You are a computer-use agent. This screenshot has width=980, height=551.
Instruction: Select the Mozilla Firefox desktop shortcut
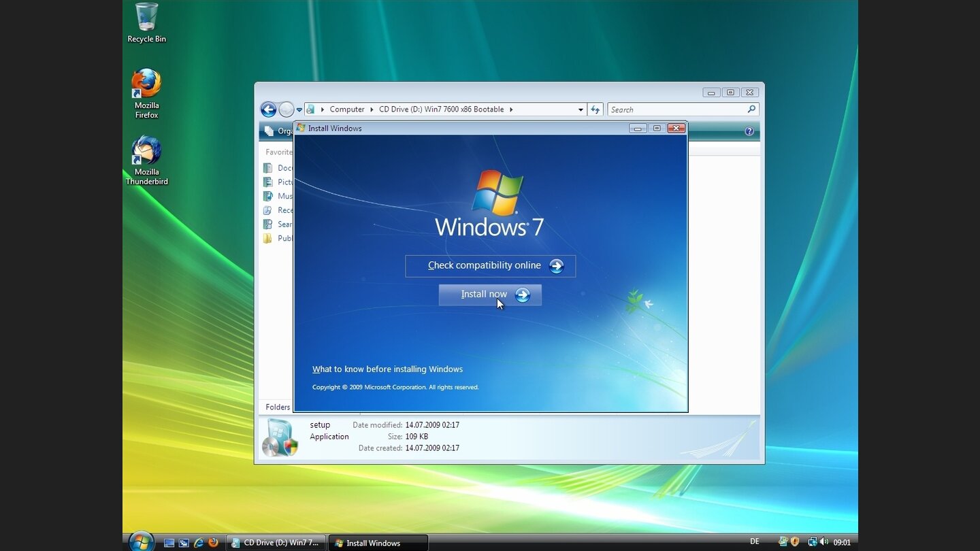tap(146, 94)
